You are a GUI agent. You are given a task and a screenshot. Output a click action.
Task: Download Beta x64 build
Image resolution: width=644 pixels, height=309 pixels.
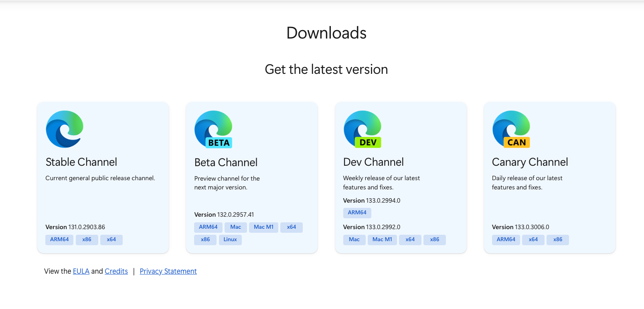click(x=292, y=227)
